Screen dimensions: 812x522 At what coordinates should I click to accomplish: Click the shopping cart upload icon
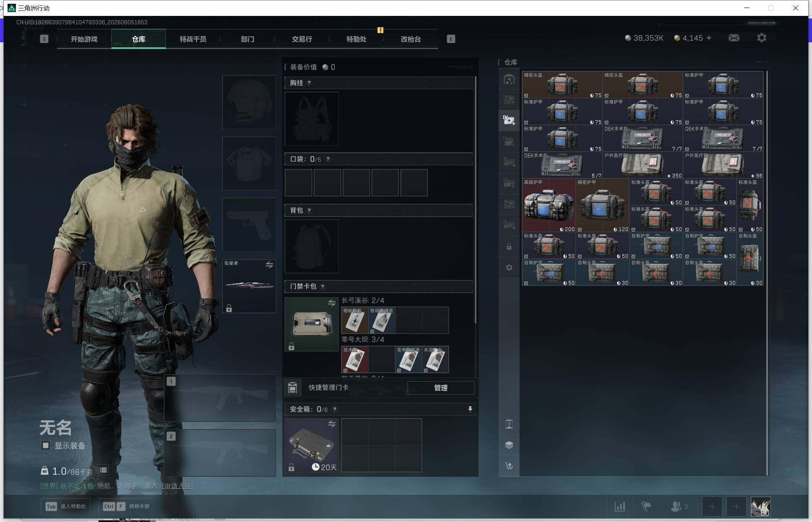[509, 466]
